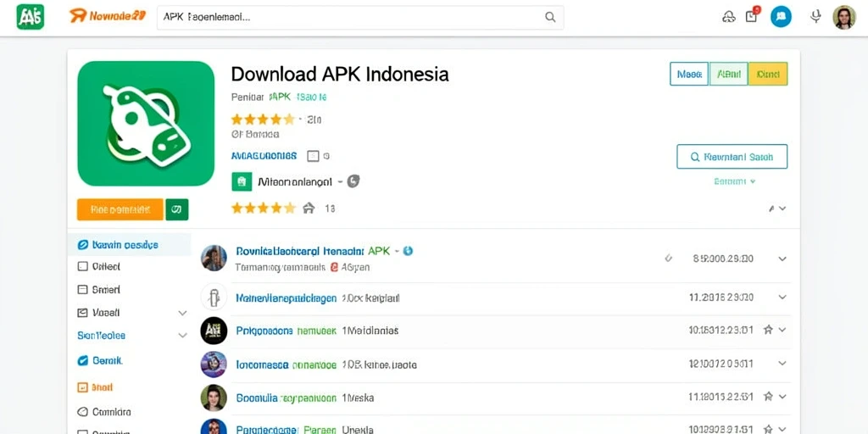Open the 'Iocomesca pnnanooe' link
This screenshot has width=868, height=434.
tap(287, 365)
